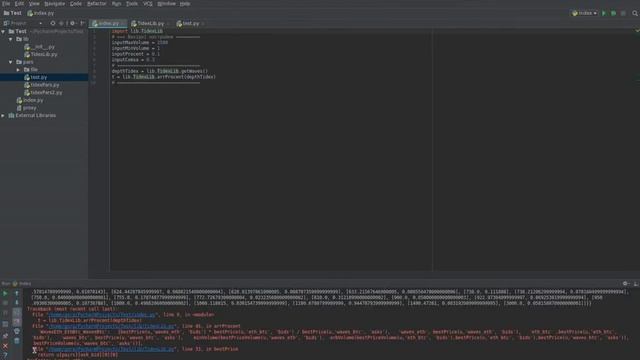Image resolution: width=640 pixels, height=360 pixels.
Task: Open the run configuration dropdown
Action: tap(584, 13)
